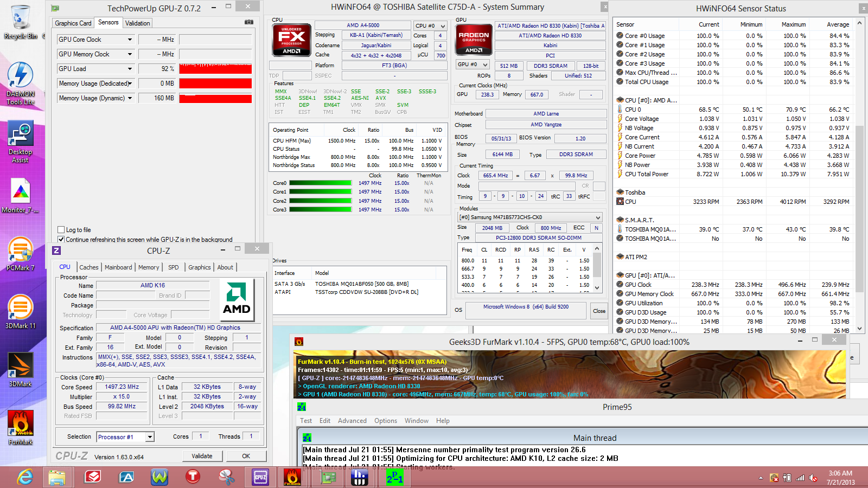Open the Graphics tab in CPU-Z
The width and height of the screenshot is (868, 488).
[199, 267]
